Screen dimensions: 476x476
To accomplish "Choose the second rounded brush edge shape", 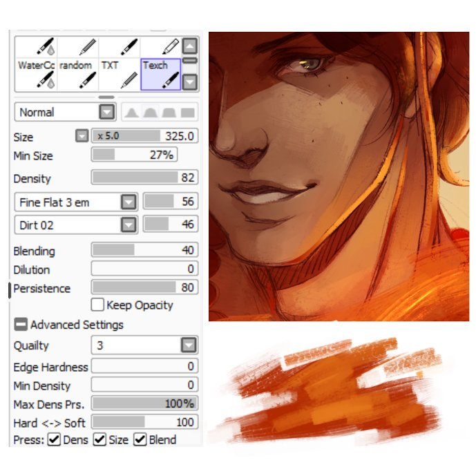I will (151, 113).
